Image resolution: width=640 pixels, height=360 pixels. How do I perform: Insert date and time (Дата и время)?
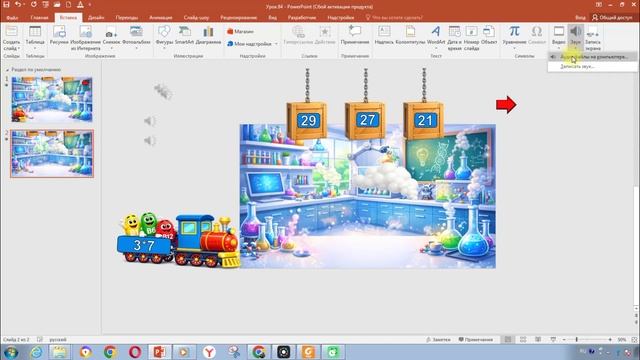coord(454,38)
